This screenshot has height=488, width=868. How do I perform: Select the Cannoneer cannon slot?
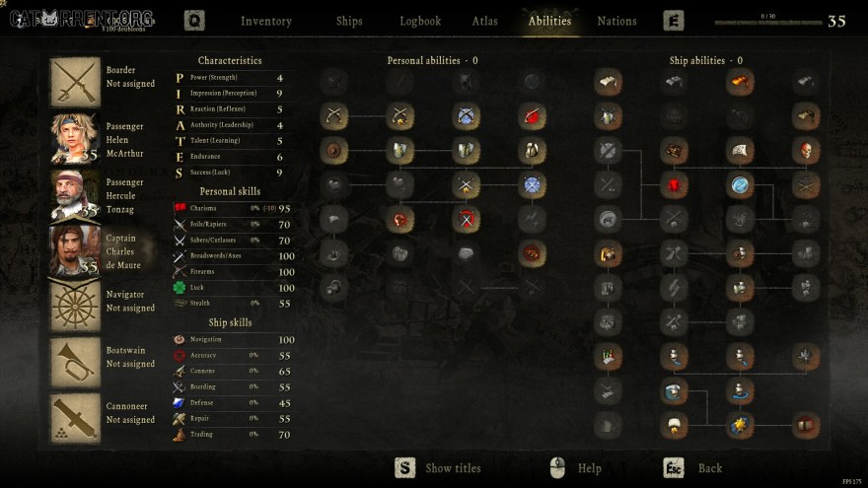click(x=75, y=418)
